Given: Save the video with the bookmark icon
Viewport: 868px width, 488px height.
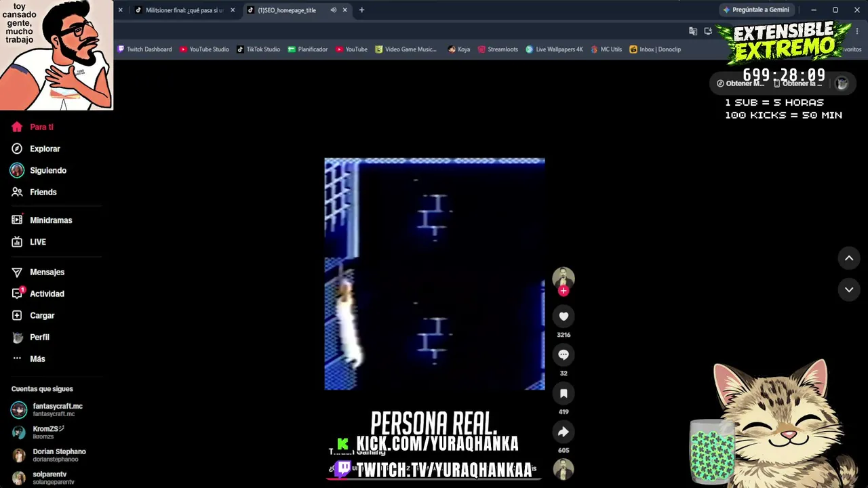Looking at the screenshot, I should pyautogui.click(x=564, y=393).
